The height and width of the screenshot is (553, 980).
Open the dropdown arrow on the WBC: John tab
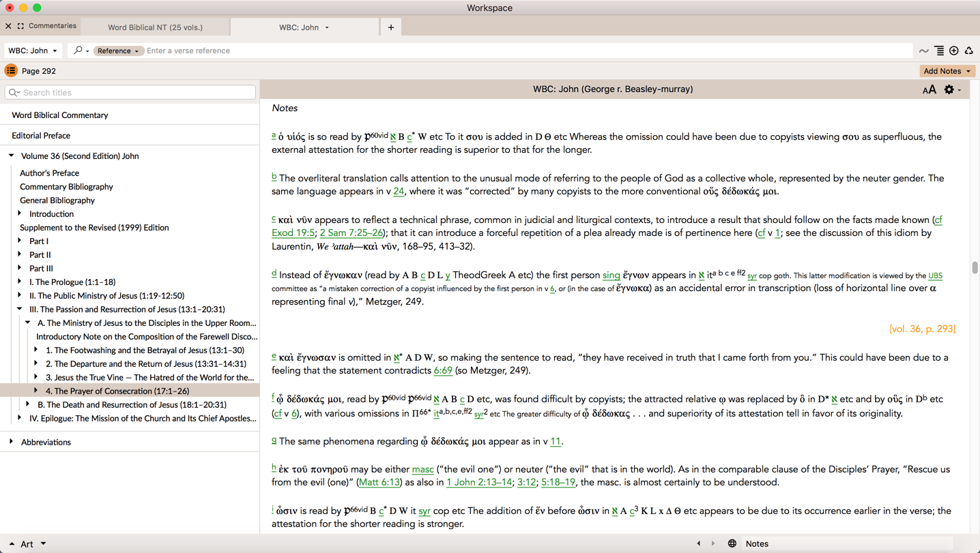coord(327,28)
